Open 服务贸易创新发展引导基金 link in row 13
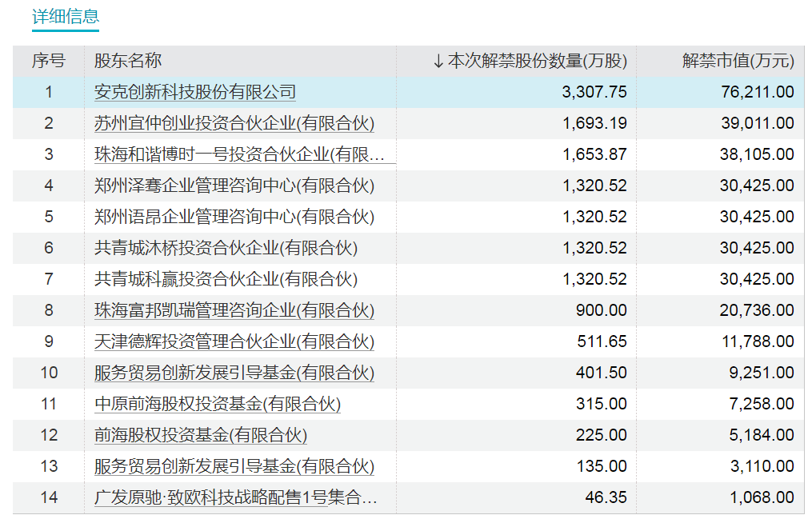 (234, 465)
